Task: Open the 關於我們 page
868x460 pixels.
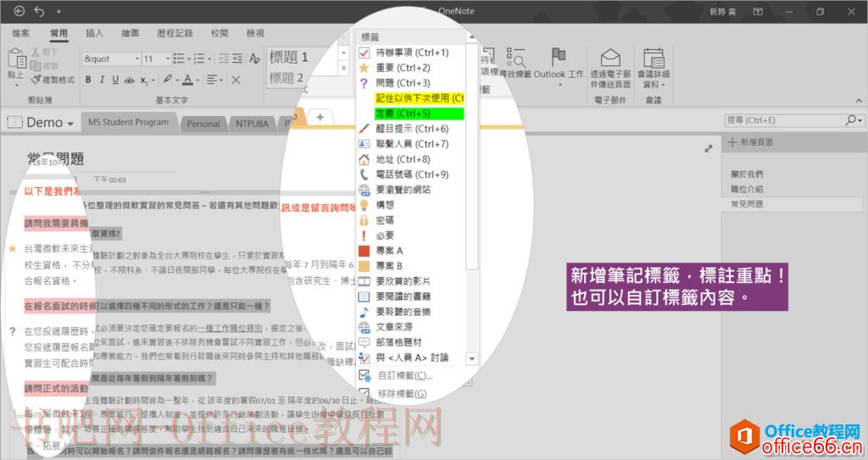Action: tap(747, 174)
